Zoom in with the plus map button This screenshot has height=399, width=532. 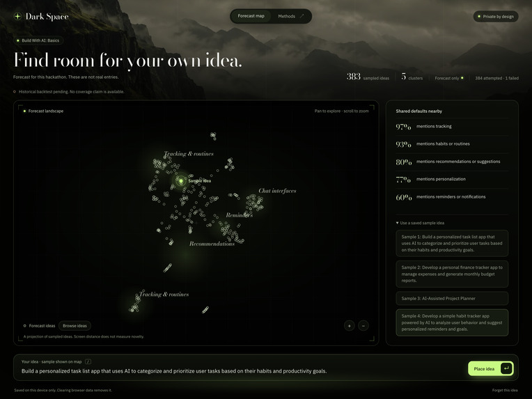(x=349, y=326)
